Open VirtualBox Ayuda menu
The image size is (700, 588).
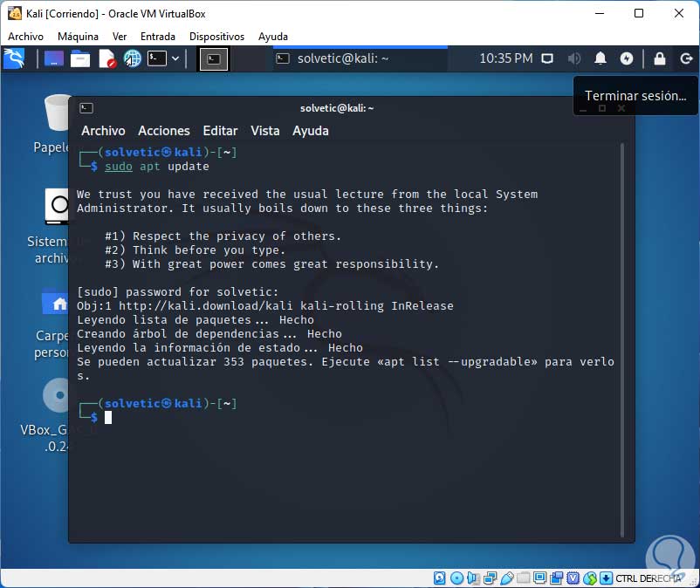pos(273,37)
